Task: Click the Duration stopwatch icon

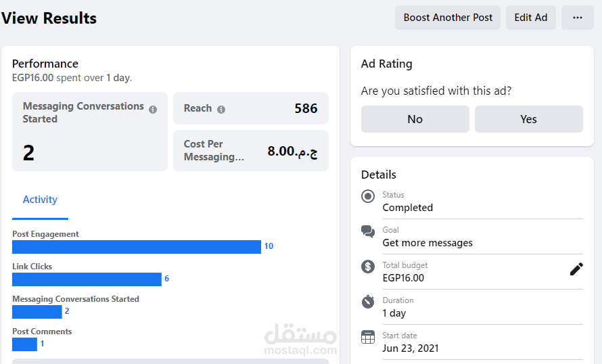Action: click(x=368, y=302)
